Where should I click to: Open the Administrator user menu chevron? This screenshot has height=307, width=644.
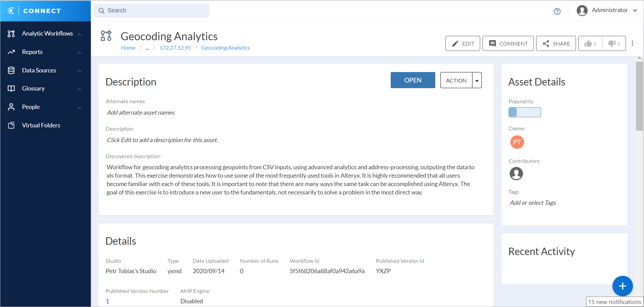[x=635, y=10]
